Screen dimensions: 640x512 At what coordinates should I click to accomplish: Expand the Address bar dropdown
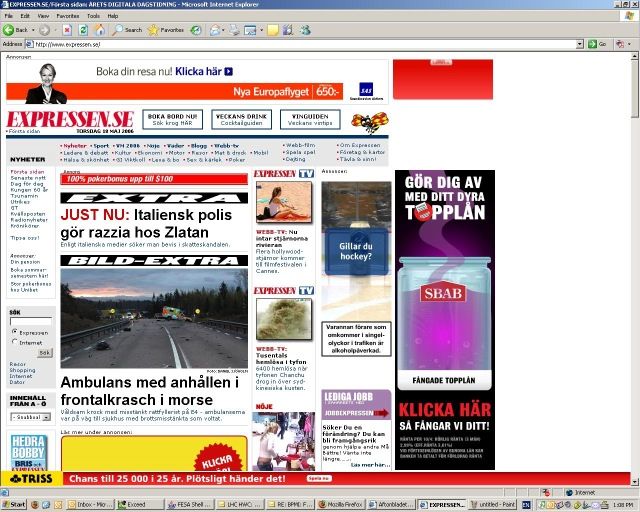coord(580,44)
